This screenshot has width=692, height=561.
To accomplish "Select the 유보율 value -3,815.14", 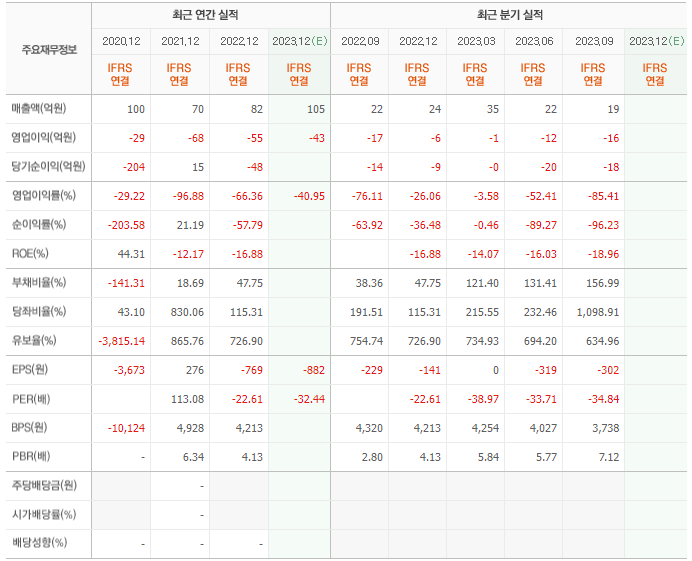I will point(121,341).
